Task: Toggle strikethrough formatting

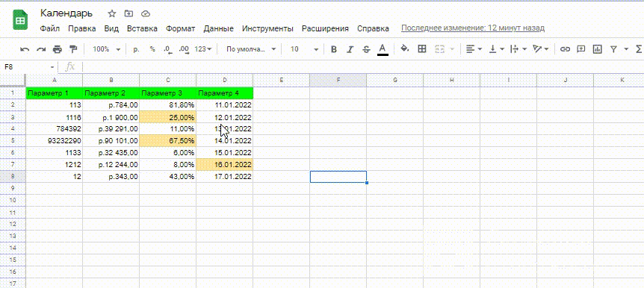Action: click(366, 49)
